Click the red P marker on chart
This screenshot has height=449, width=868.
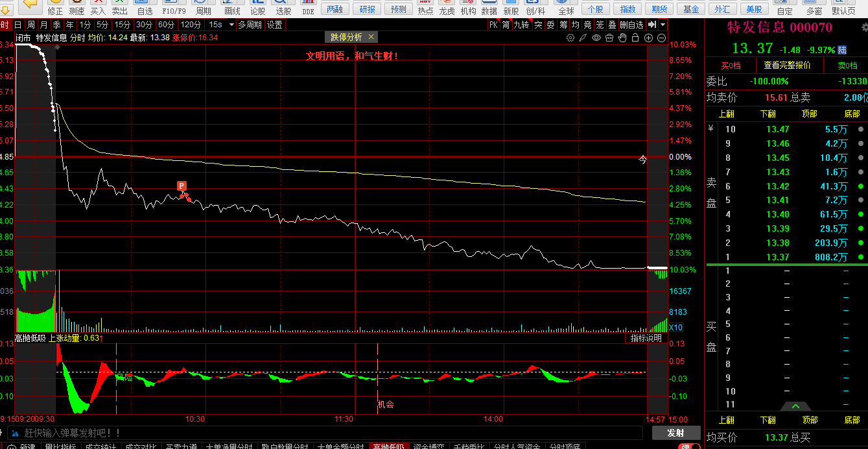tap(182, 186)
